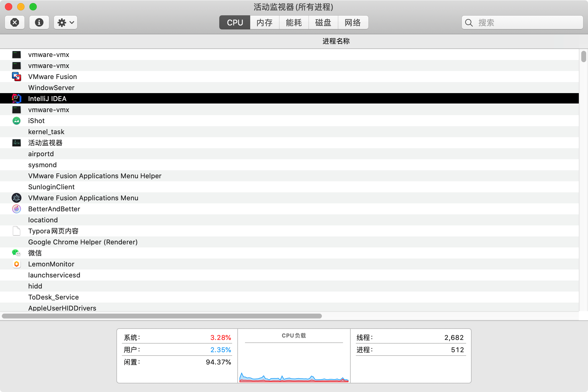
Task: Click the LemonMonitor process icon
Action: point(17,264)
